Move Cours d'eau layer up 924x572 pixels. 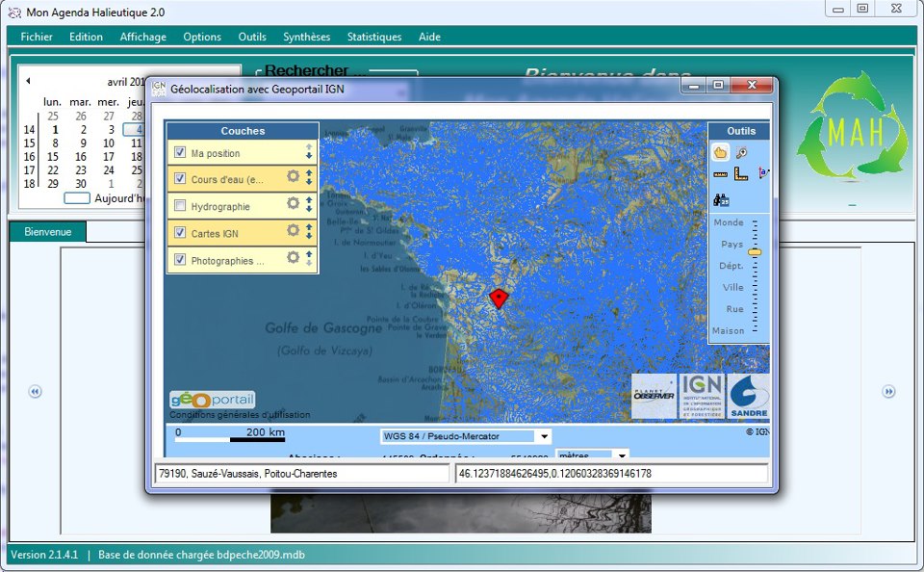[x=309, y=172]
